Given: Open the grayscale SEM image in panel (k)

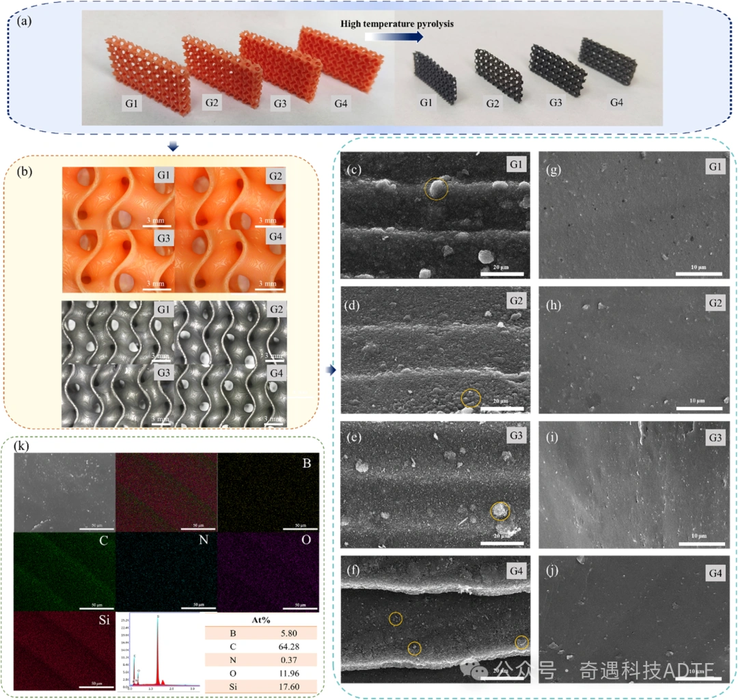Looking at the screenshot, I should [64, 492].
